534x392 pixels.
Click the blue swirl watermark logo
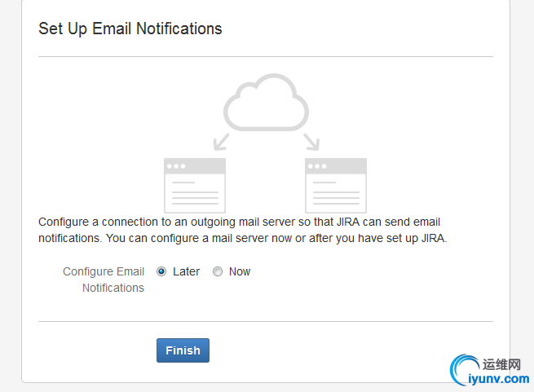pos(464,369)
